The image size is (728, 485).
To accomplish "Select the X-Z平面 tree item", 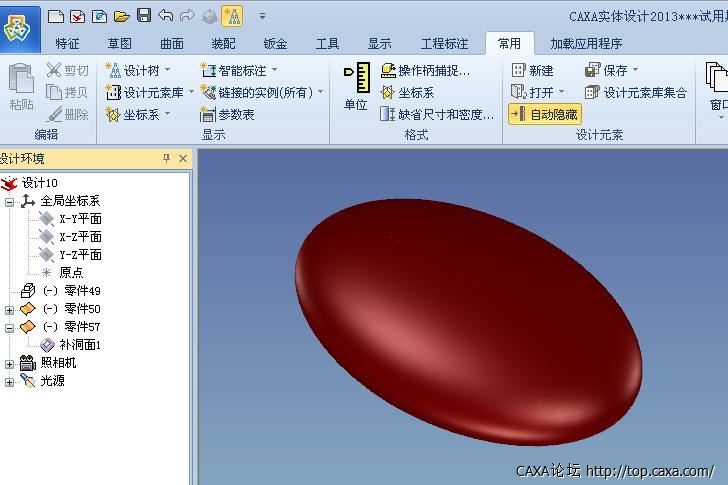I will (80, 237).
